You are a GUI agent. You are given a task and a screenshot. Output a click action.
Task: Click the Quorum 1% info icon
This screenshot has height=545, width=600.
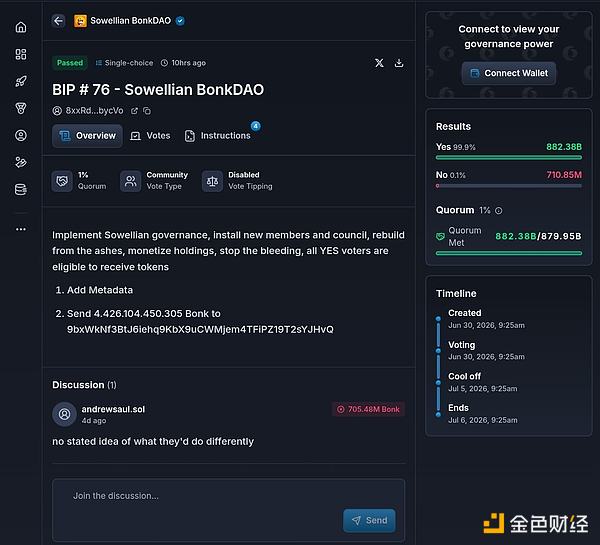click(499, 210)
